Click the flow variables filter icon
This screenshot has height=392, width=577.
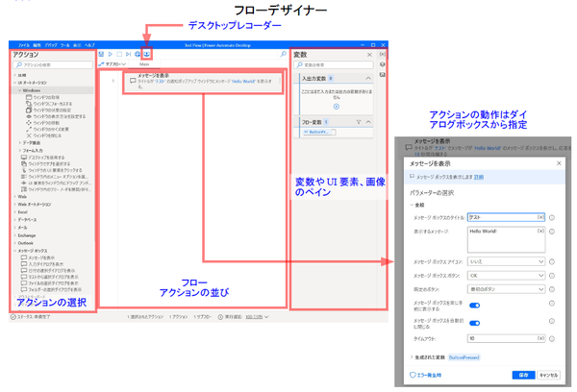click(x=359, y=122)
